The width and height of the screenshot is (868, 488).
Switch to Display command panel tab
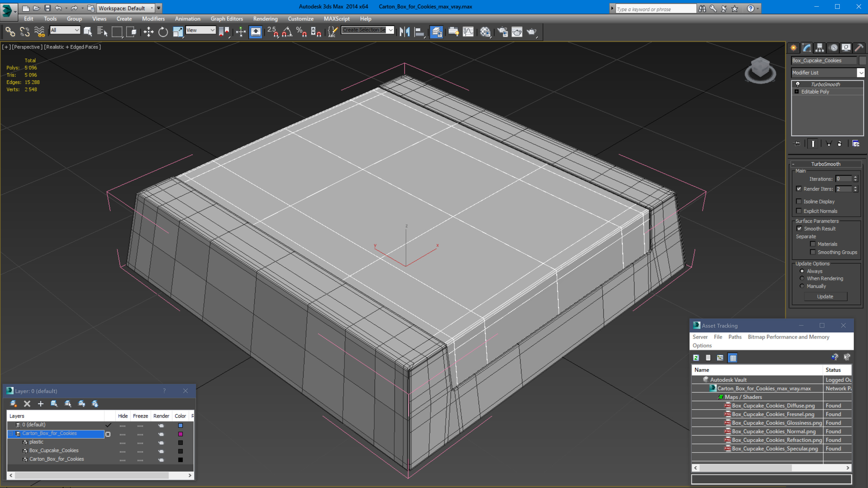846,48
